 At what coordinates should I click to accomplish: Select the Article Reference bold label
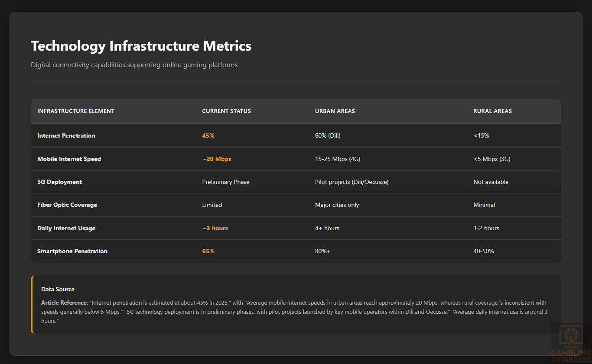[64, 303]
